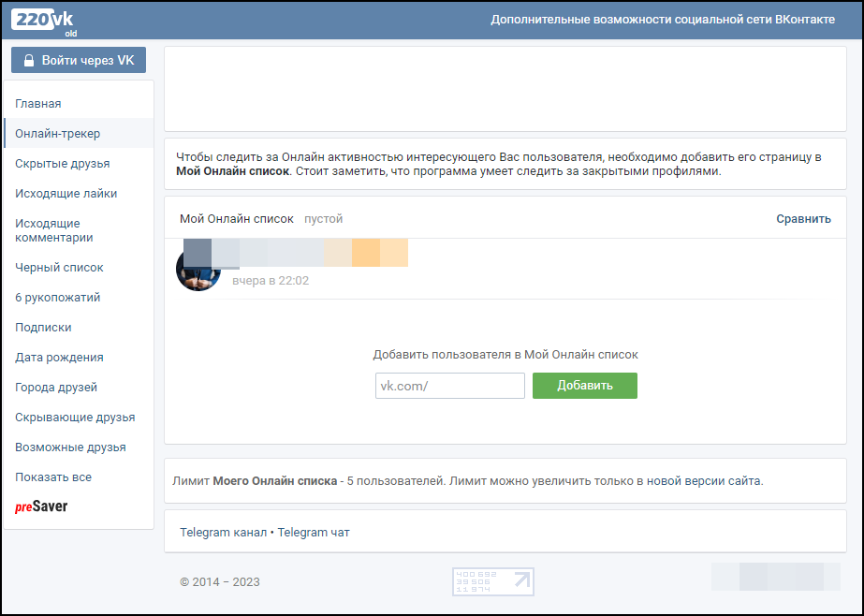This screenshot has height=616, width=864.
Task: Open Черный список section
Action: point(60,267)
